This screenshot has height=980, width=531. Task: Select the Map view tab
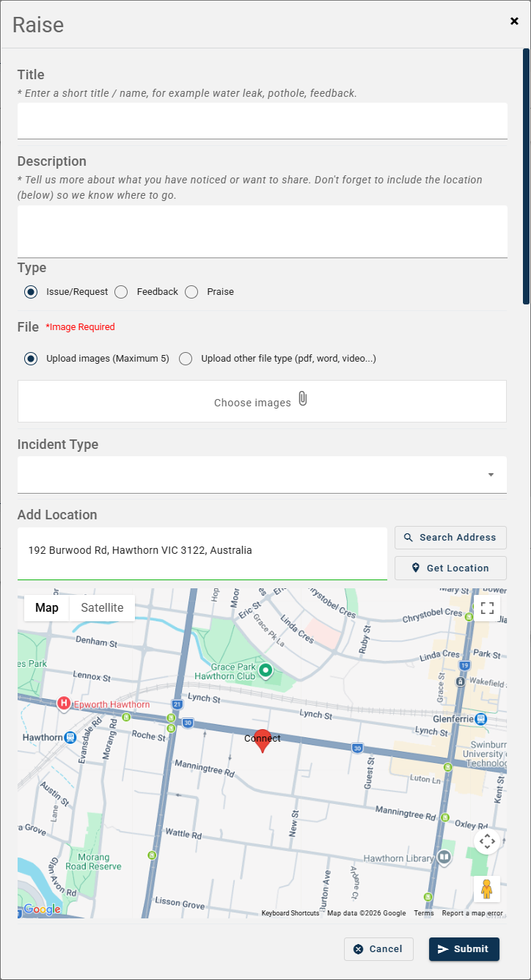pos(47,608)
